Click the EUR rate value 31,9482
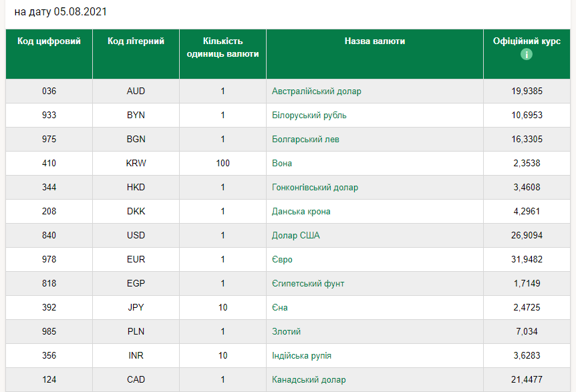 [x=527, y=260]
